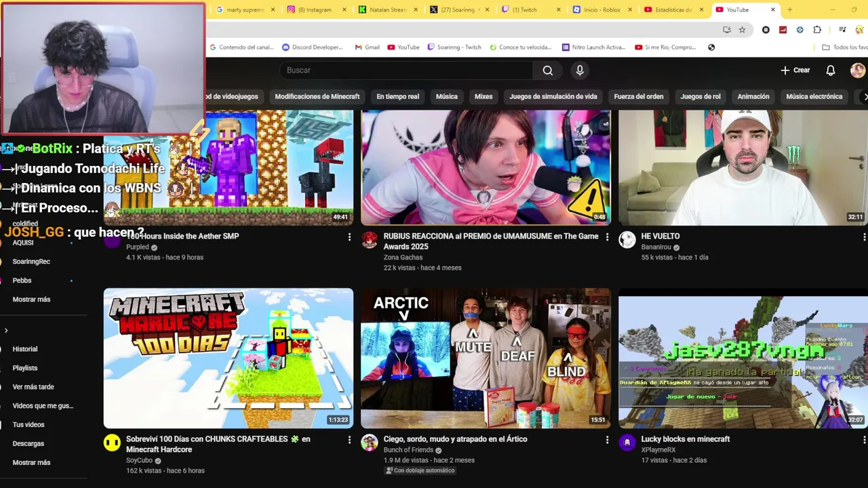The image size is (868, 488).
Task: Open Contenido del canal bookmark
Action: pos(242,47)
